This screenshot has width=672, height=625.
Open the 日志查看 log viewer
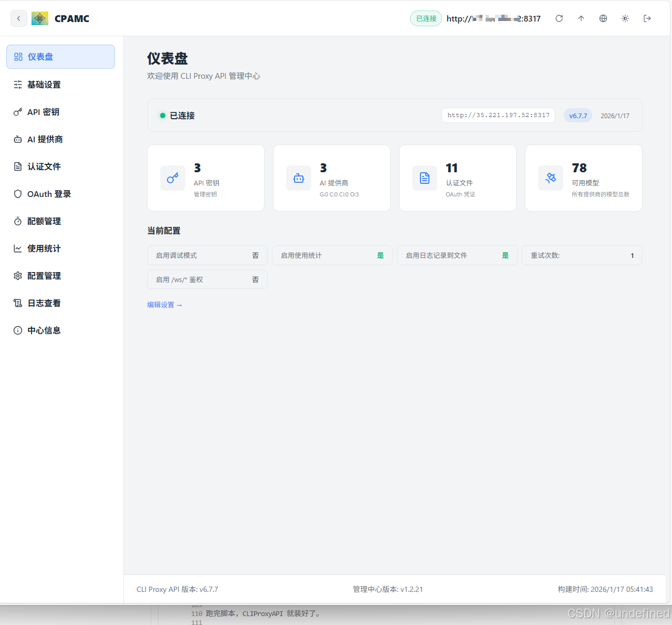point(44,303)
